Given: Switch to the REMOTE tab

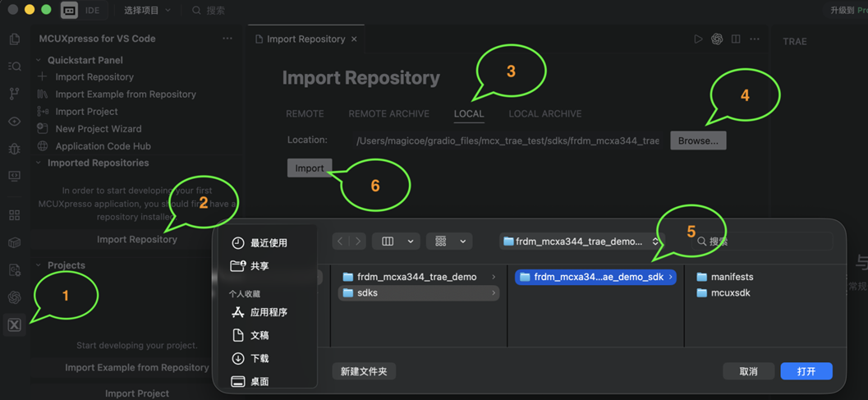Looking at the screenshot, I should [305, 113].
